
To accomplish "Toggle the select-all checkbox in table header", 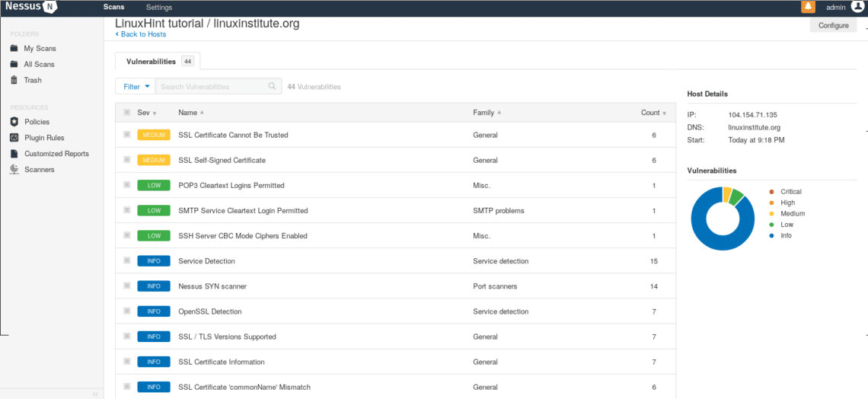I will coord(126,113).
